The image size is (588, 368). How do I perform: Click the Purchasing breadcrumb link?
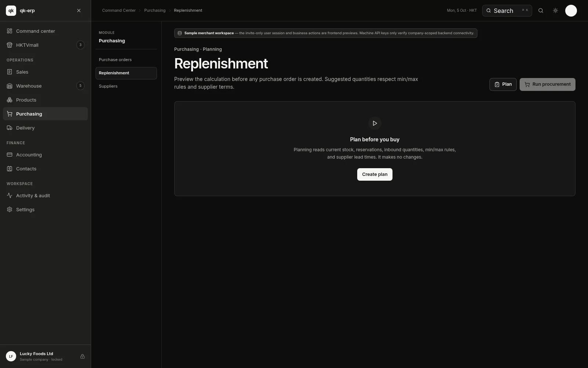coord(155,10)
